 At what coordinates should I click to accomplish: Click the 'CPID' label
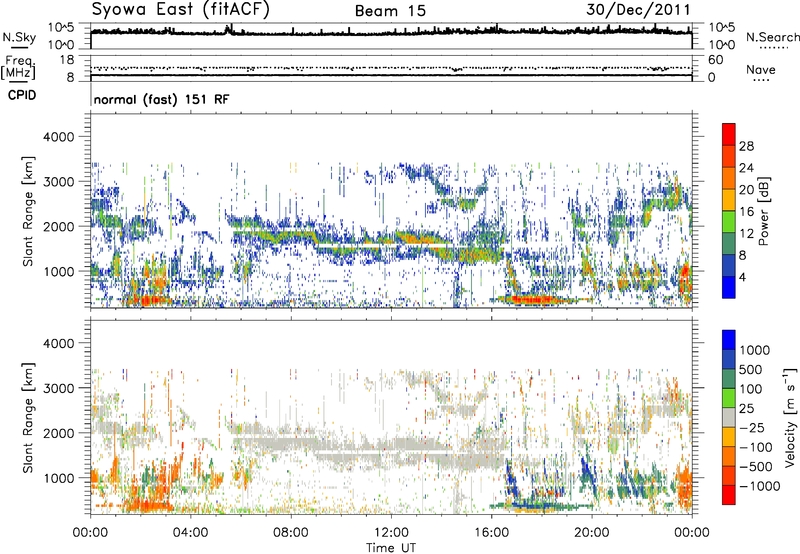click(x=22, y=95)
